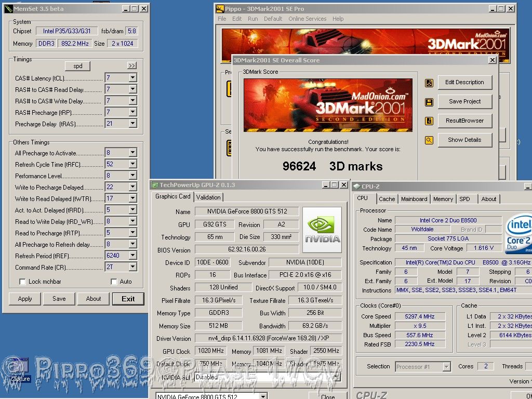The height and width of the screenshot is (399, 532).
Task: Switch to the About tab in CPU-Z
Action: coord(488,199)
